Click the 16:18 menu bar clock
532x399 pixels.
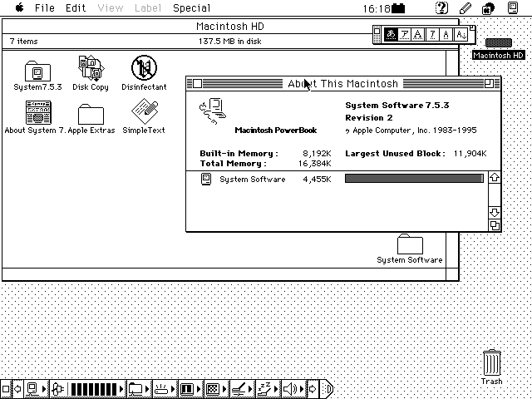point(377,8)
